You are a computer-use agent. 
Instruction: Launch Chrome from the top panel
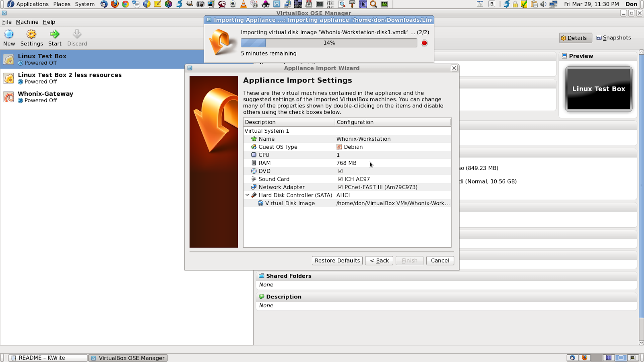click(x=126, y=4)
